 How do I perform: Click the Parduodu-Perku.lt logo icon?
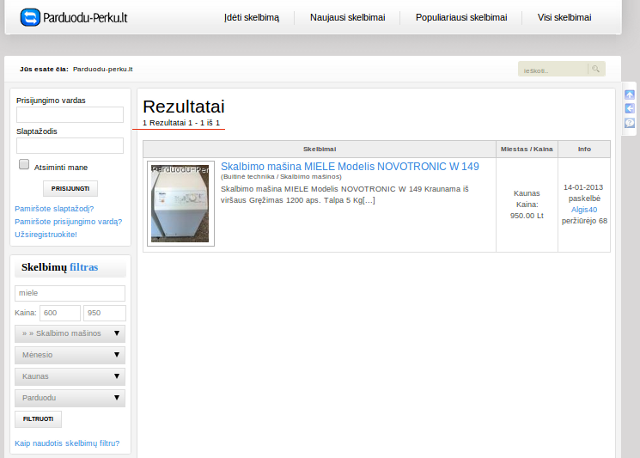(x=30, y=18)
